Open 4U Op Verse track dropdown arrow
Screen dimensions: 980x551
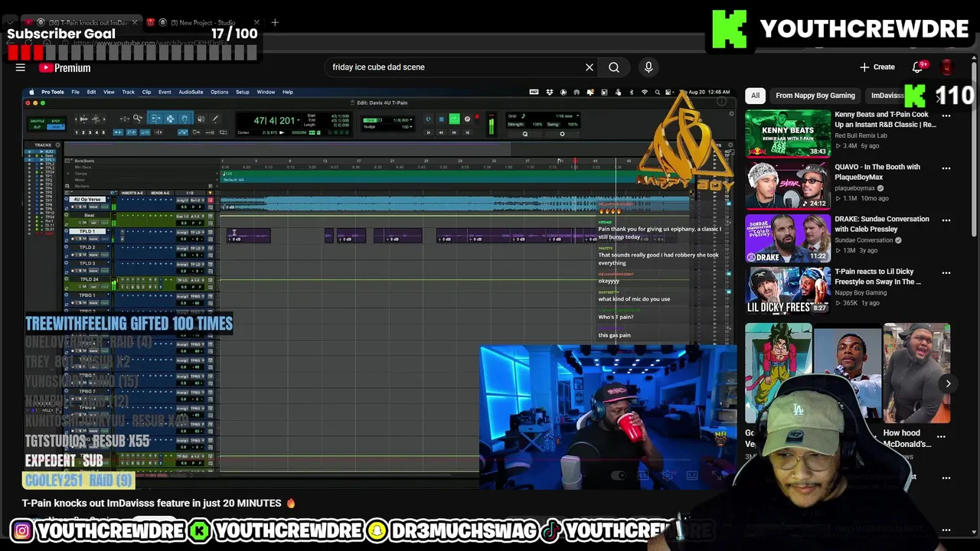[108, 198]
